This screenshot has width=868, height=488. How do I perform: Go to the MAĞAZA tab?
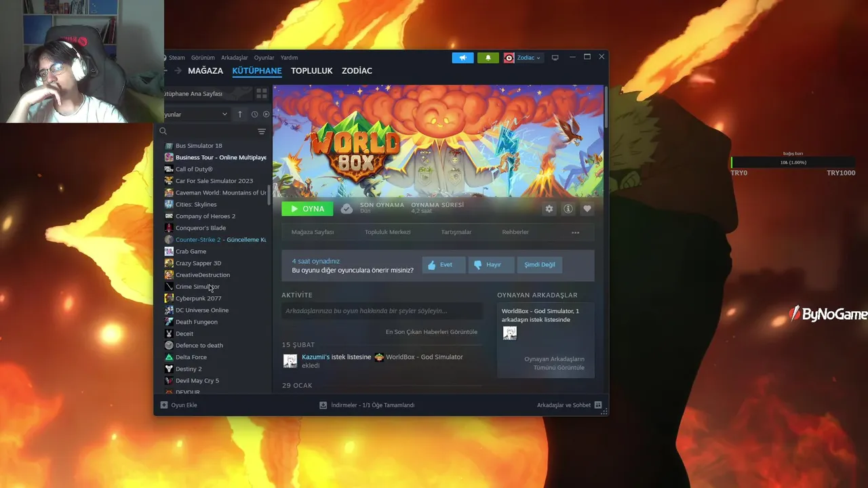pyautogui.click(x=205, y=70)
